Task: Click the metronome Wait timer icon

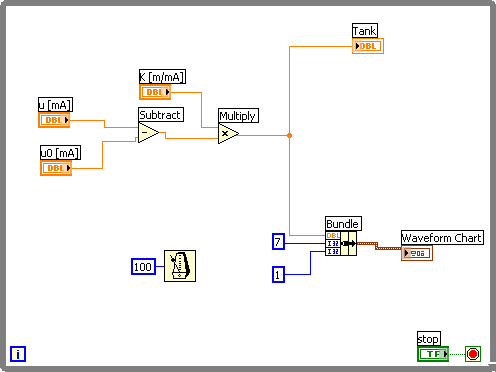Action: point(180,266)
